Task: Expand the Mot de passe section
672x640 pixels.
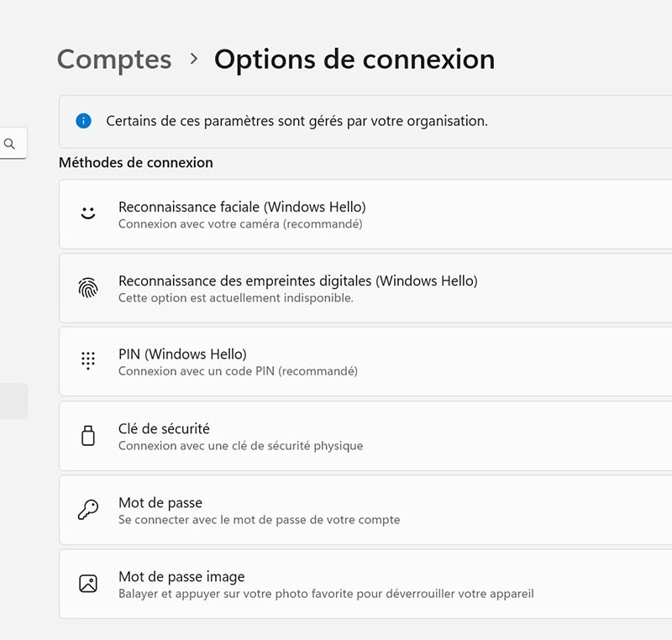Action: coord(361,510)
